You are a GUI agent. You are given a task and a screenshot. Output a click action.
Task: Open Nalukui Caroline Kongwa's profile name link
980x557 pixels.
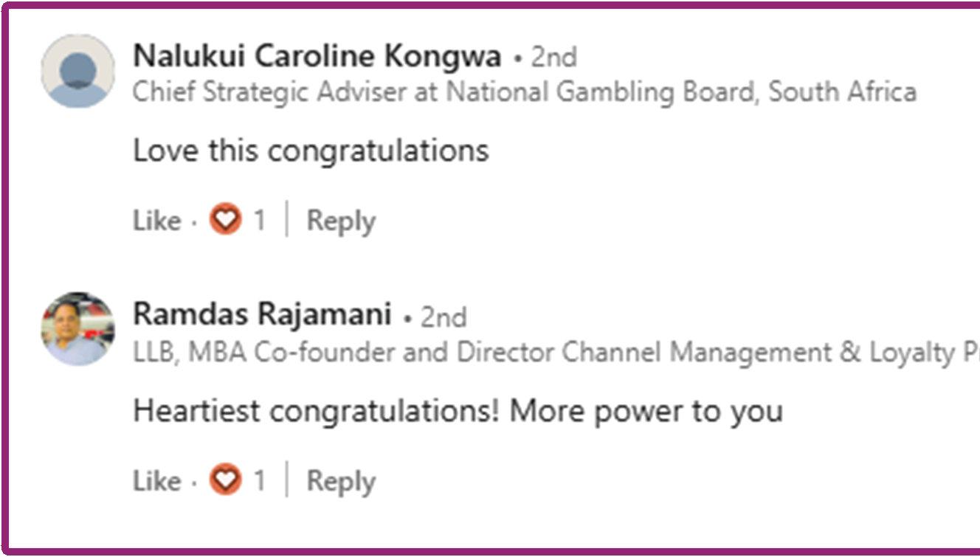pyautogui.click(x=317, y=56)
